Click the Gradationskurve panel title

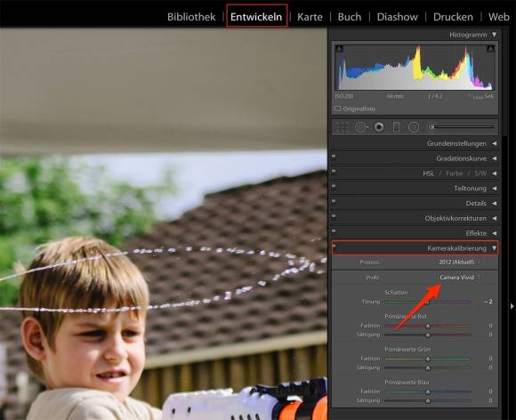click(x=462, y=158)
